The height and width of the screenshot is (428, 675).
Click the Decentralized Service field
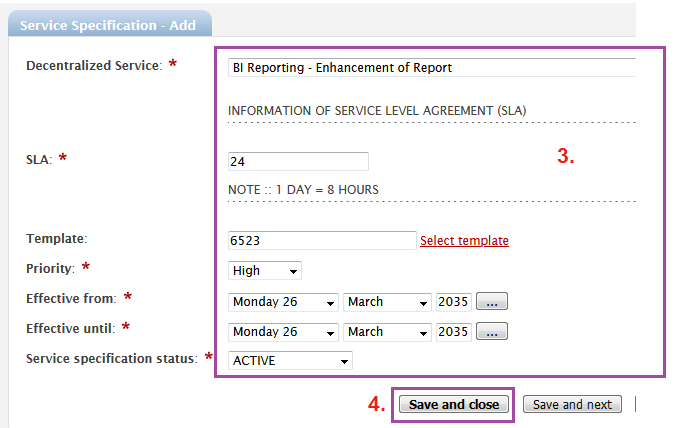pos(432,68)
